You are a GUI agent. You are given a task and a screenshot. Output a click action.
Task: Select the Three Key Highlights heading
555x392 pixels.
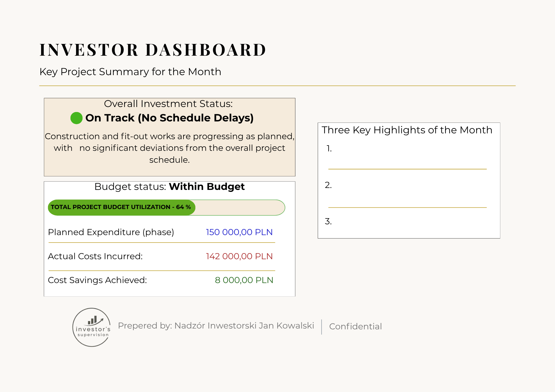[407, 130]
